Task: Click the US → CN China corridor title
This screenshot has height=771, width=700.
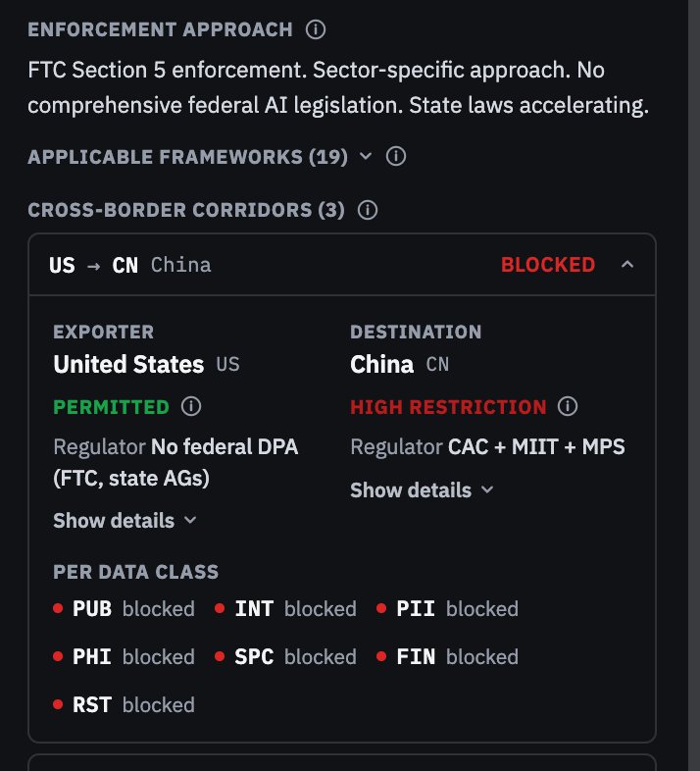Action: [x=129, y=265]
